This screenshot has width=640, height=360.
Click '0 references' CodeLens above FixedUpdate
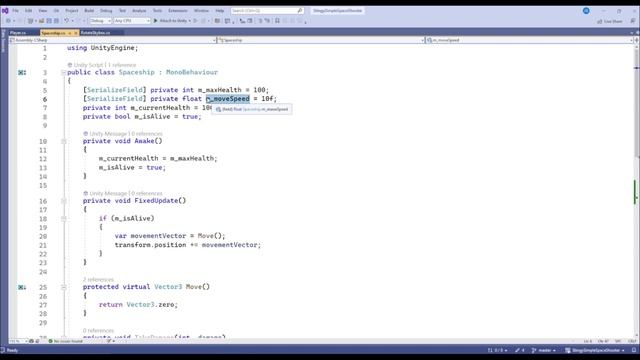[x=147, y=193]
